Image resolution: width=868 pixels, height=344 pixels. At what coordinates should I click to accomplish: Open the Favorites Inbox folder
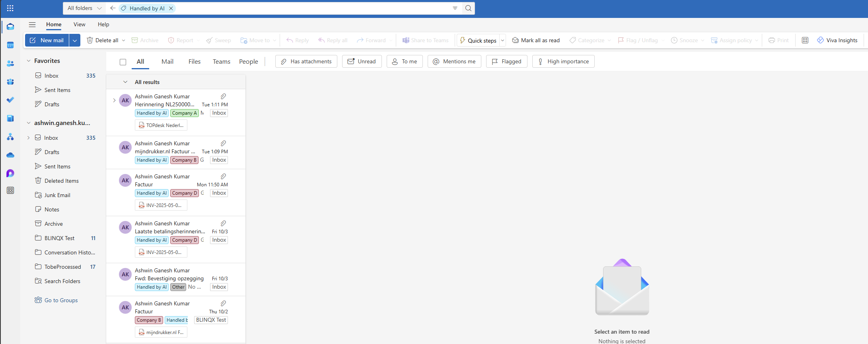(62, 76)
